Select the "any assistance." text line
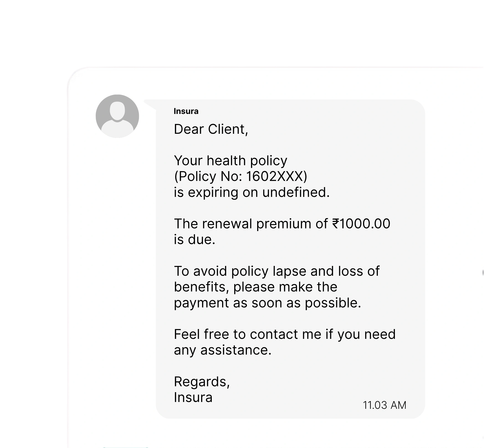 223,350
